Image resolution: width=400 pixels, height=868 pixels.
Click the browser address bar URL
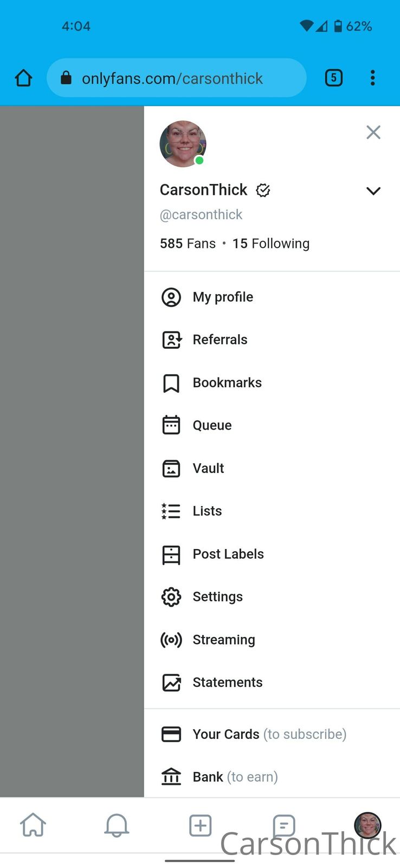pos(172,79)
